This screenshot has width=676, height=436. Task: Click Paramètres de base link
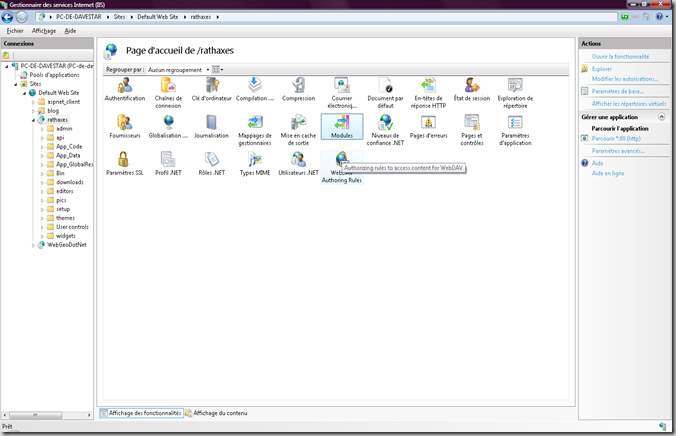pyautogui.click(x=618, y=91)
